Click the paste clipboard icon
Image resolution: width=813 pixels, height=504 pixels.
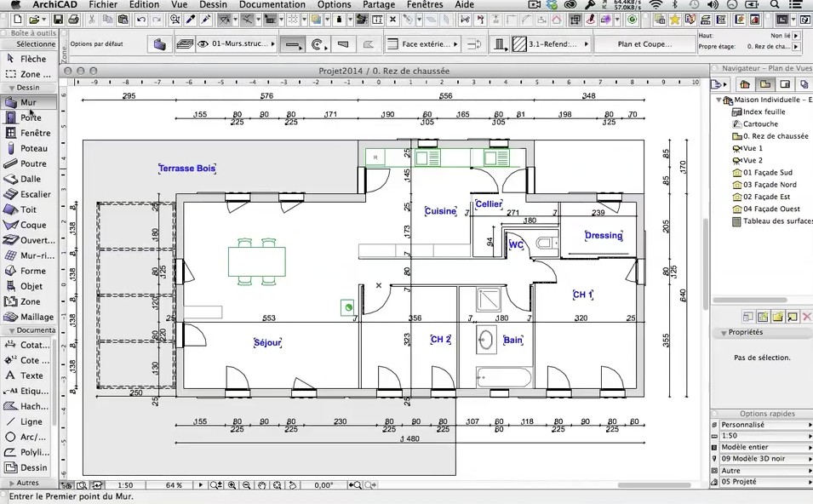coord(123,20)
